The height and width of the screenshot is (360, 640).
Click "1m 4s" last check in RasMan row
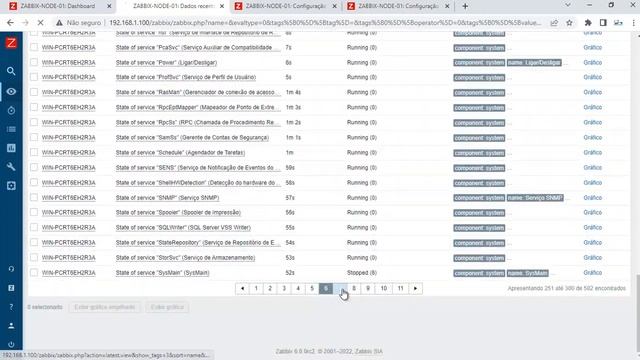(293, 92)
